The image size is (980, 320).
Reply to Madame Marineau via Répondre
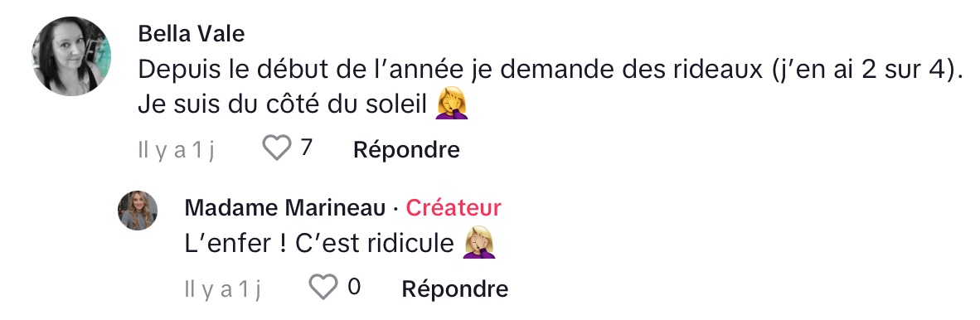(x=454, y=288)
